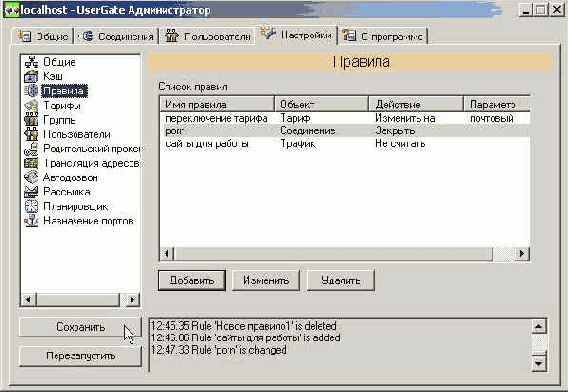Click the Родительский прокси icon
This screenshot has width=568, height=392.
(31, 149)
